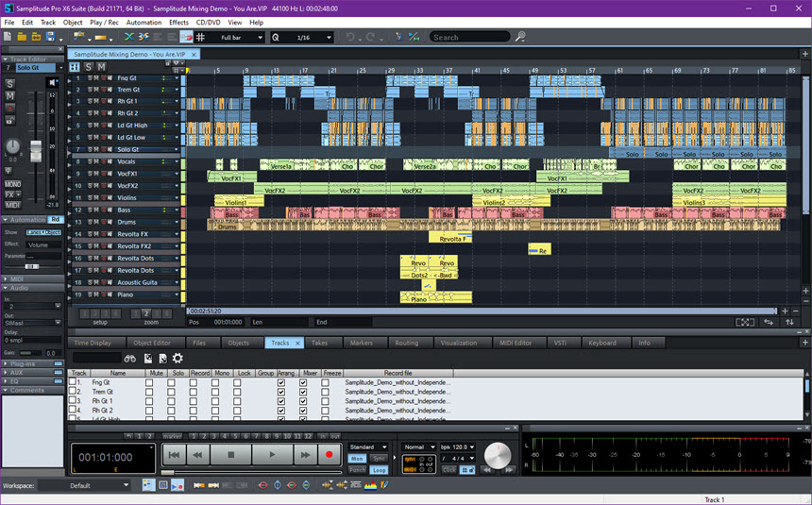Click marker button 12 in the transport

coord(309,437)
